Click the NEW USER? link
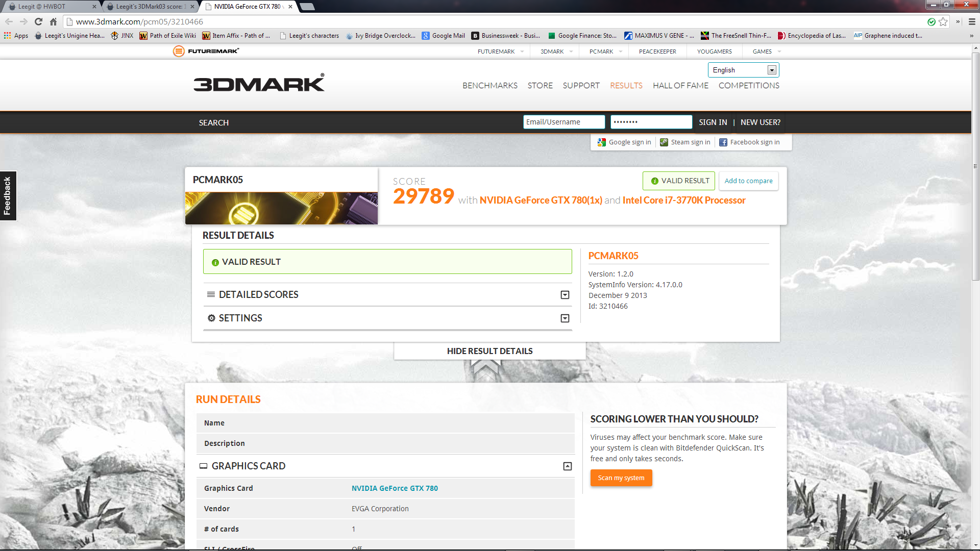This screenshot has width=980, height=551. pos(760,122)
